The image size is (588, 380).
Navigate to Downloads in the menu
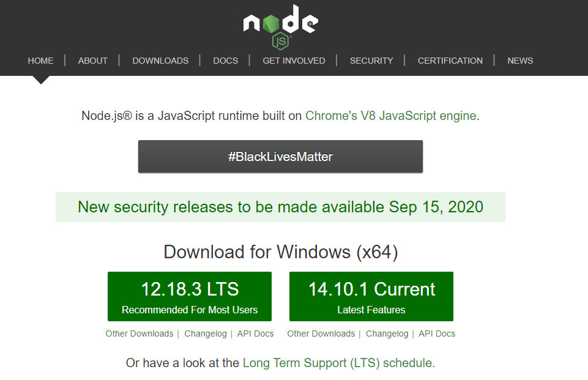[160, 61]
